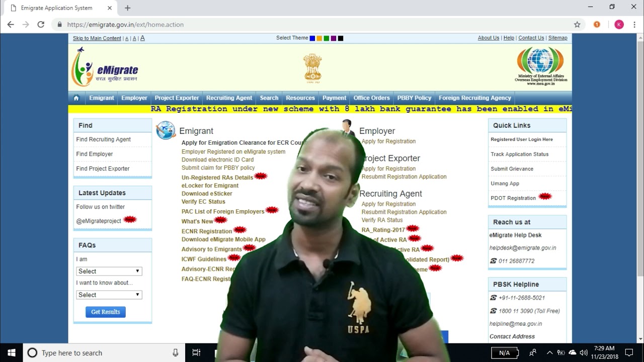644x362 pixels.
Task: Open the Recruiting Agent menu
Action: (229, 98)
